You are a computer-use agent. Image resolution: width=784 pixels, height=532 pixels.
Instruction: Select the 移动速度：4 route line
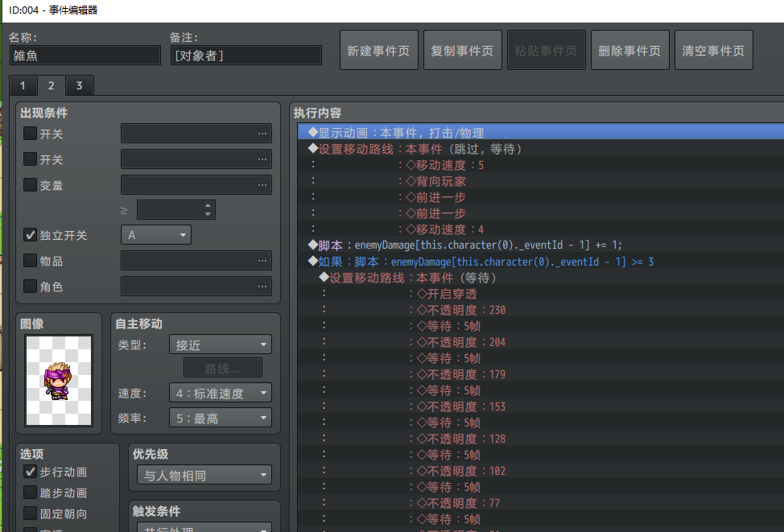coord(540,229)
